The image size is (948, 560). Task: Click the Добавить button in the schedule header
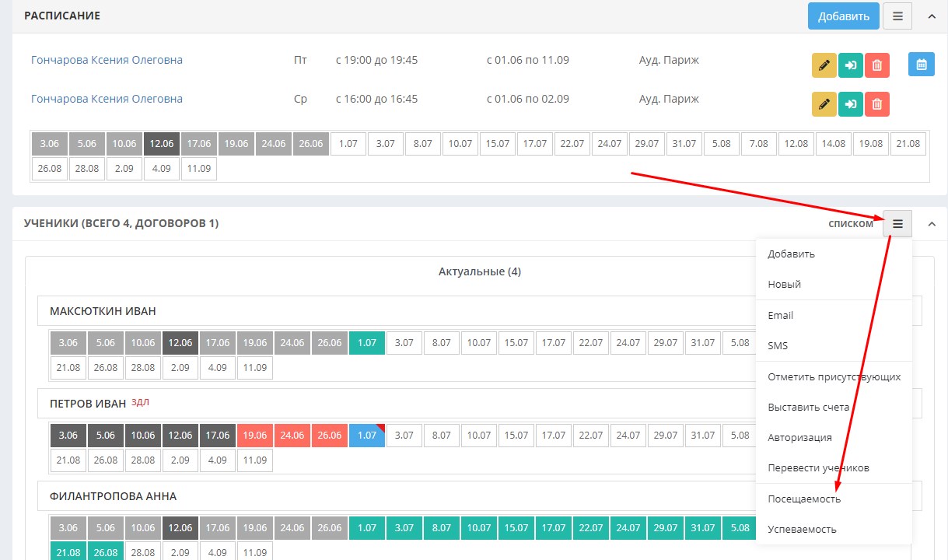(844, 16)
